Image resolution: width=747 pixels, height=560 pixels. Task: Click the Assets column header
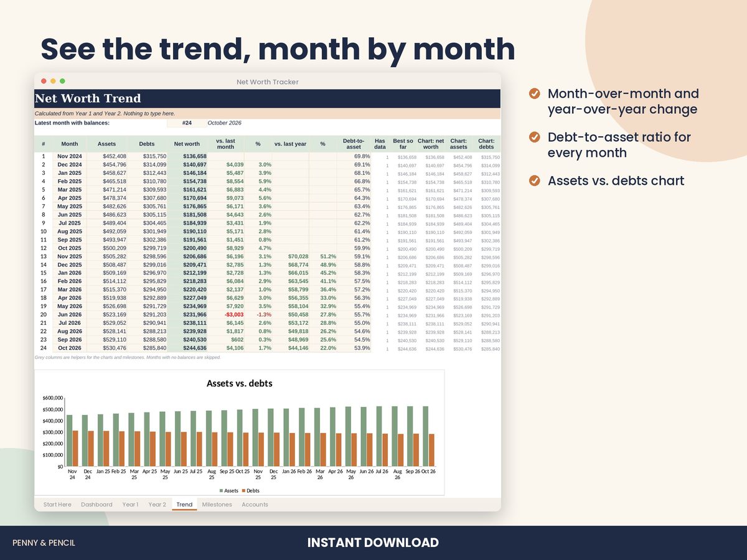tap(106, 144)
